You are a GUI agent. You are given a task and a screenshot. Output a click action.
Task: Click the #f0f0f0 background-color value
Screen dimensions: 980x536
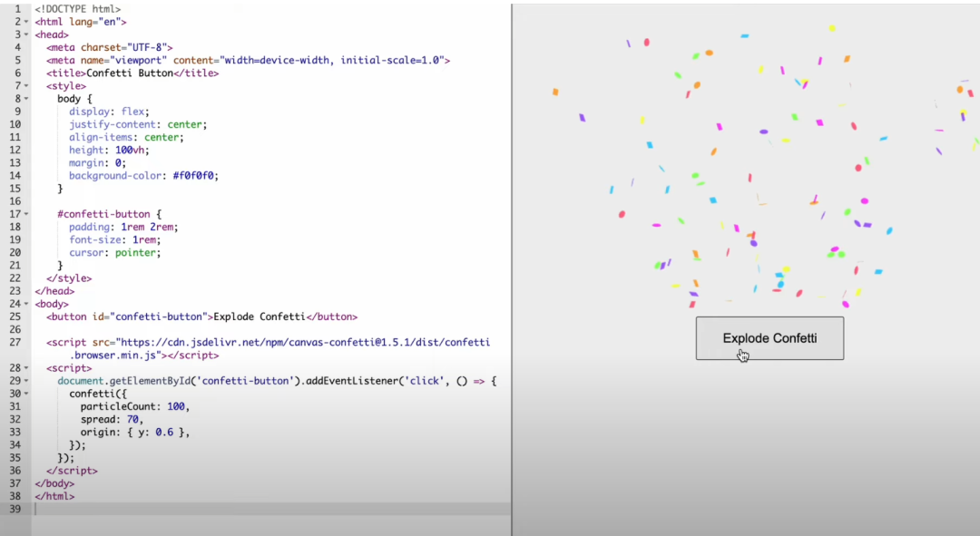(195, 176)
